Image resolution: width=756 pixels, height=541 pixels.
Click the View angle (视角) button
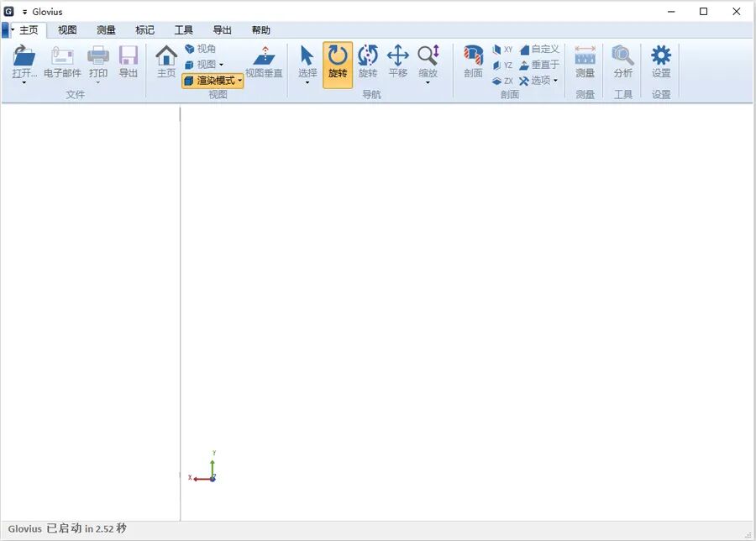click(200, 49)
